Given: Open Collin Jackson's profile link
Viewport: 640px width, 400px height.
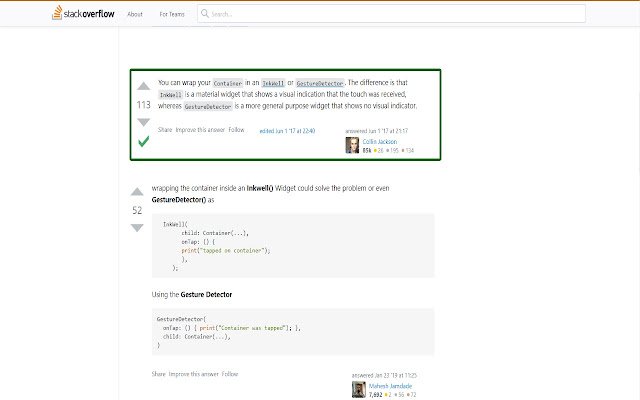Looking at the screenshot, I should [x=379, y=141].
